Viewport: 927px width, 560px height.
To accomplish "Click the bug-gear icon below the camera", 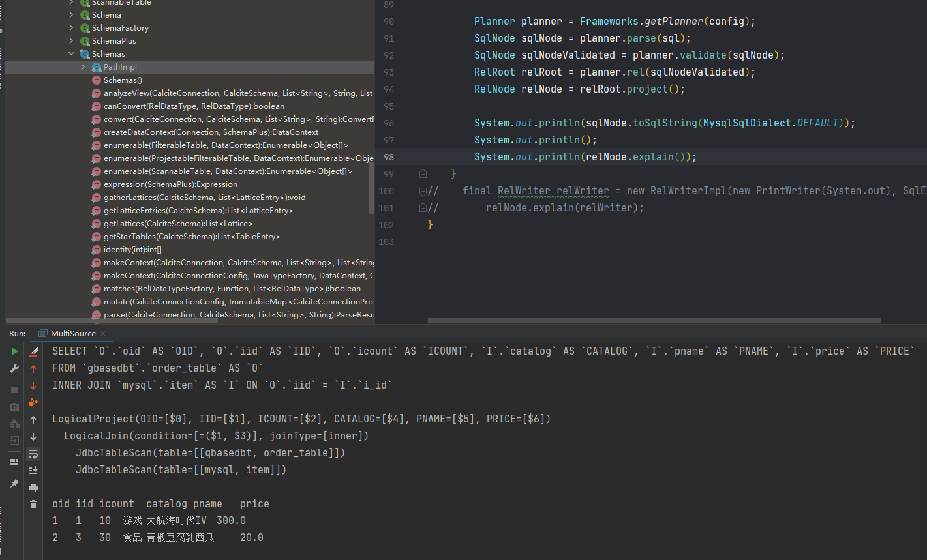I will [x=14, y=424].
